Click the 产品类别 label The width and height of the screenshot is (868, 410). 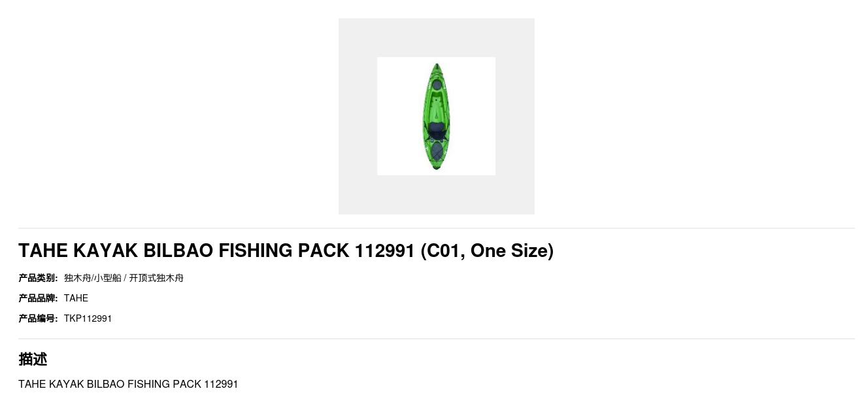38,278
